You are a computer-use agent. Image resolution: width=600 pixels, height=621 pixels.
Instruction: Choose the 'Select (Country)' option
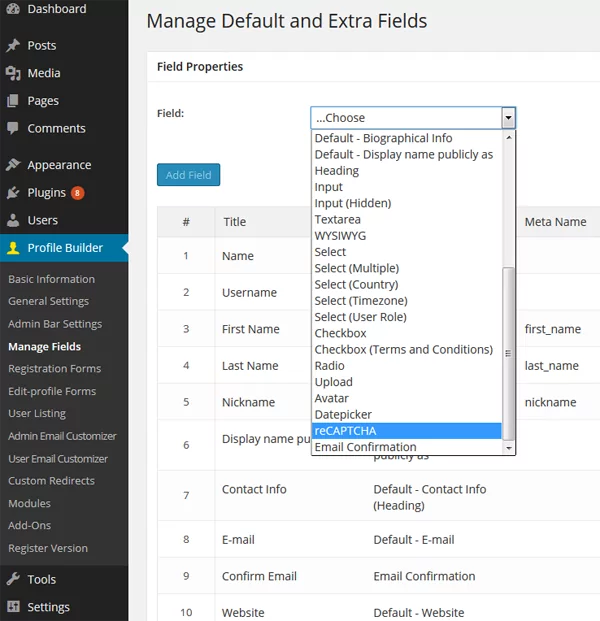(x=407, y=284)
